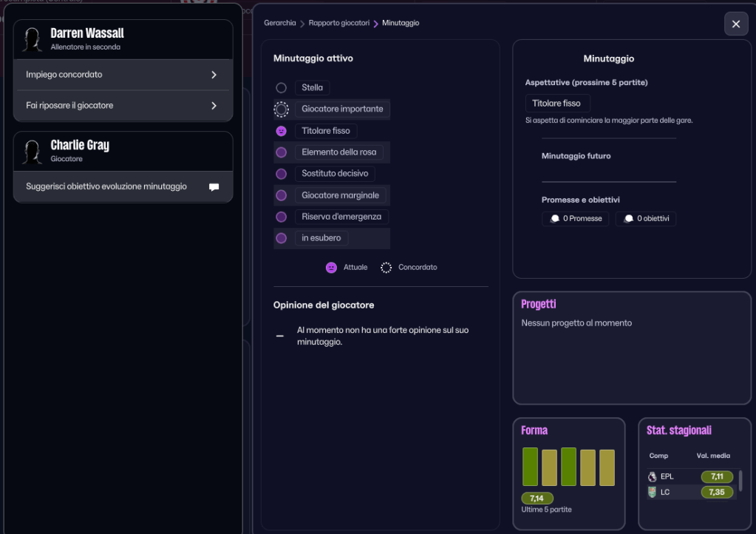The width and height of the screenshot is (756, 534).
Task: Click the LC competition badge icon
Action: pyautogui.click(x=652, y=492)
